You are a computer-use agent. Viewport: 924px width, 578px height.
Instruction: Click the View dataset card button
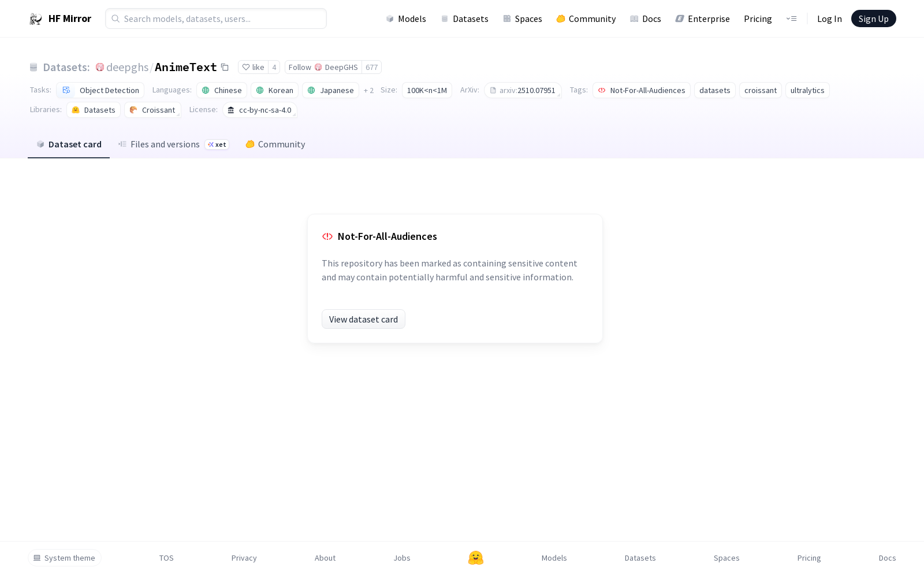[x=363, y=319]
